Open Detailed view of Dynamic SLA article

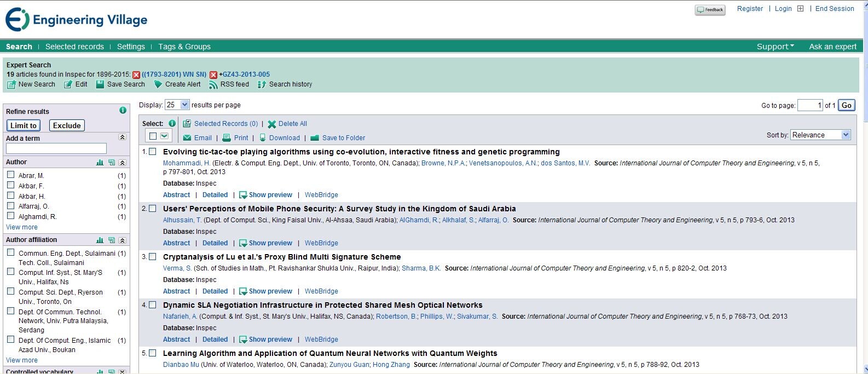pyautogui.click(x=215, y=340)
